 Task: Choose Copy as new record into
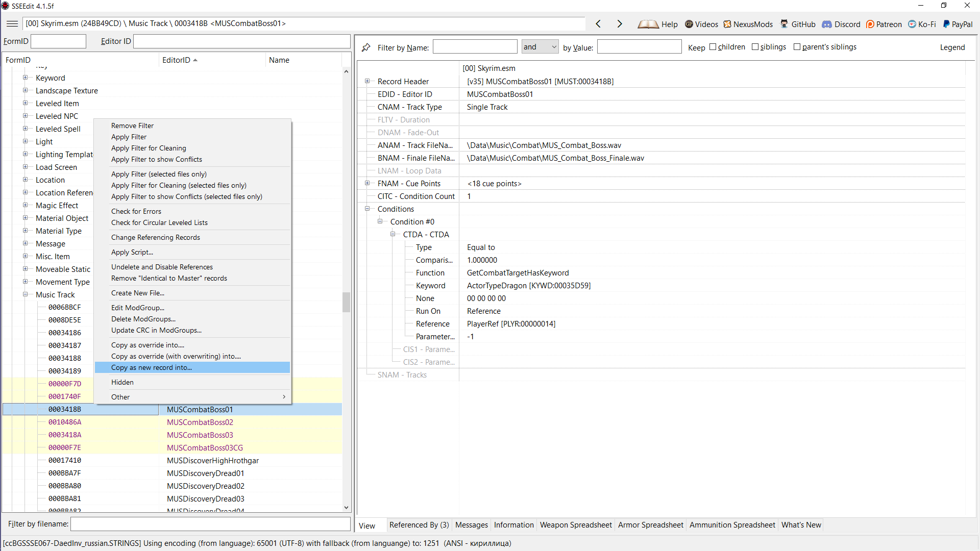click(192, 367)
